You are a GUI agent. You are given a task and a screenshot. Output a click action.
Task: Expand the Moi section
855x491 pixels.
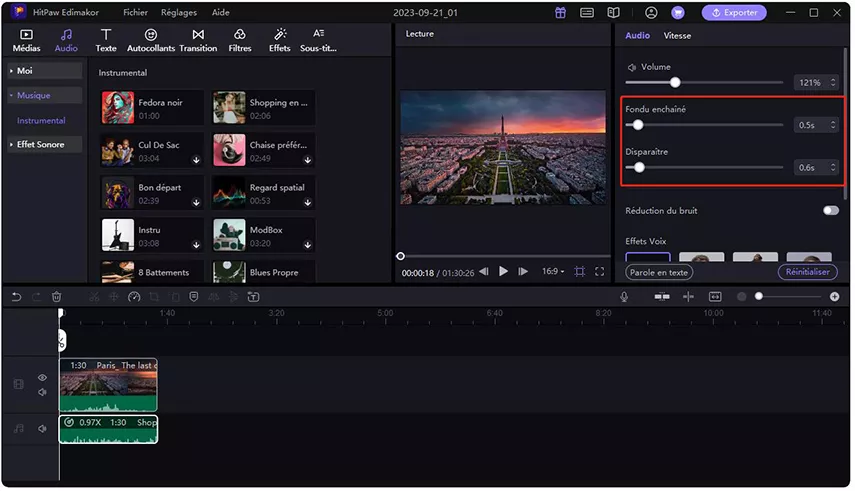pyautogui.click(x=45, y=71)
